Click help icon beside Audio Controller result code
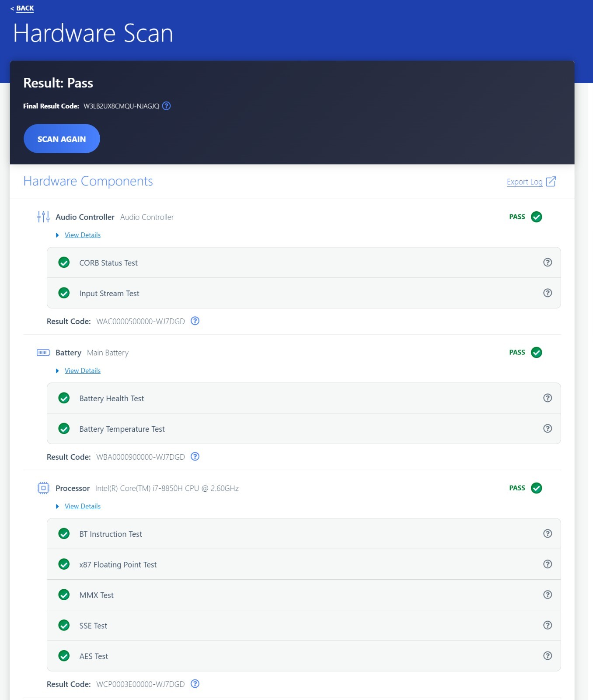The height and width of the screenshot is (700, 593). tap(195, 321)
